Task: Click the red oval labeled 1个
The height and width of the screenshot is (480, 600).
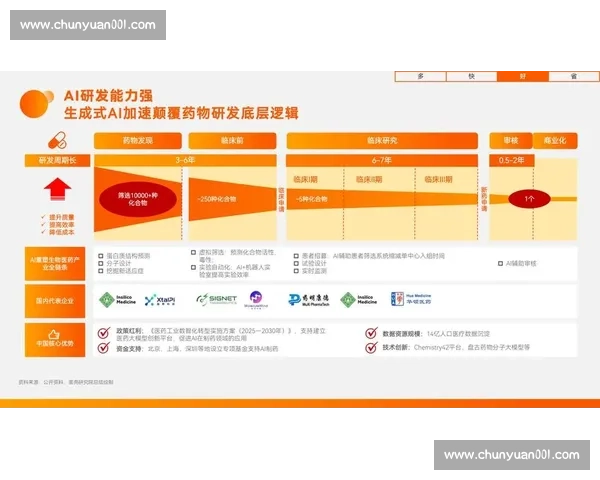Action: tap(529, 199)
